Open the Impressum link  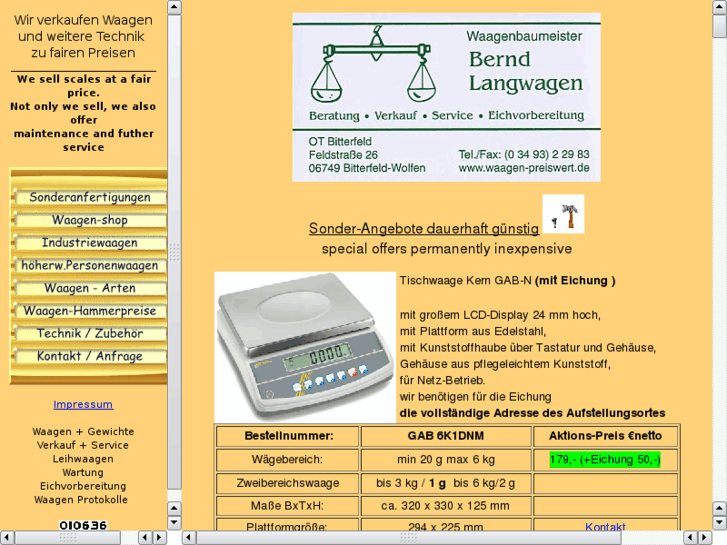pyautogui.click(x=83, y=404)
